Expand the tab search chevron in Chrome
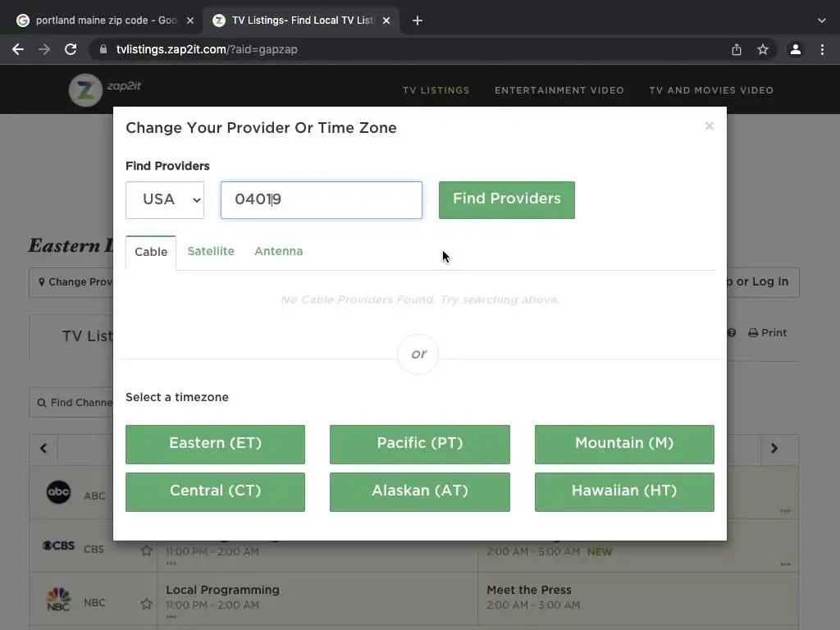 [x=822, y=21]
